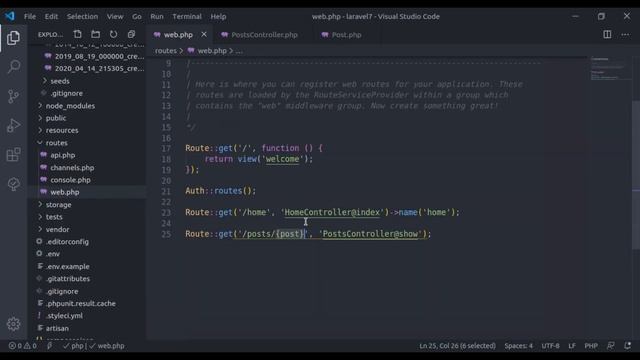Open the .gitattributes file
The height and width of the screenshot is (360, 640).
click(68, 279)
